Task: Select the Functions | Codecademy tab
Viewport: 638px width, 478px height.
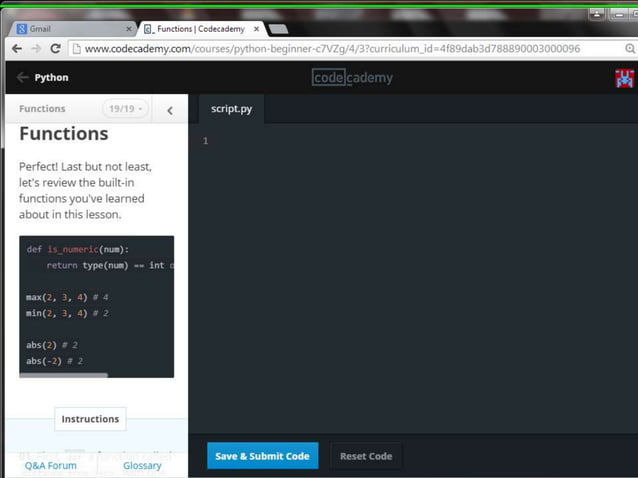Action: click(201, 29)
